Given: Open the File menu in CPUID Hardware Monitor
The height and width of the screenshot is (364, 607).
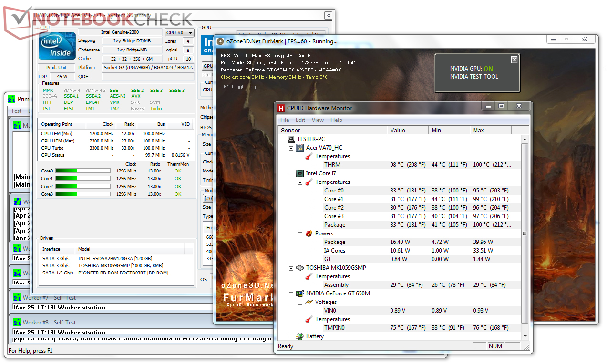Looking at the screenshot, I should point(285,120).
